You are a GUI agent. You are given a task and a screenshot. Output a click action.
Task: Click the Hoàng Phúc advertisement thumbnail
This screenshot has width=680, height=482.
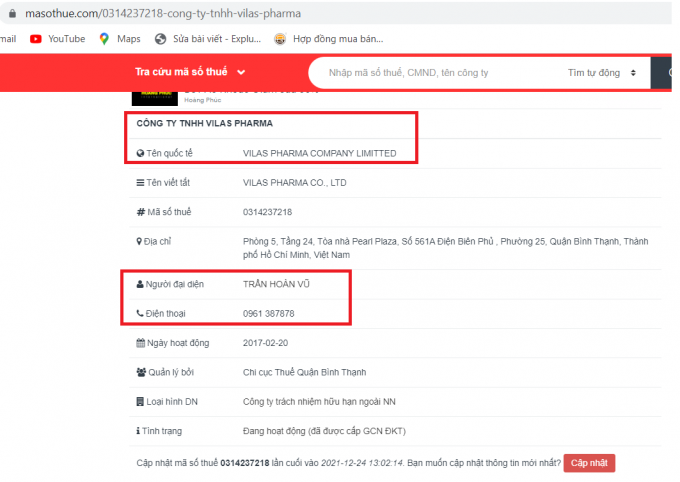tap(155, 98)
